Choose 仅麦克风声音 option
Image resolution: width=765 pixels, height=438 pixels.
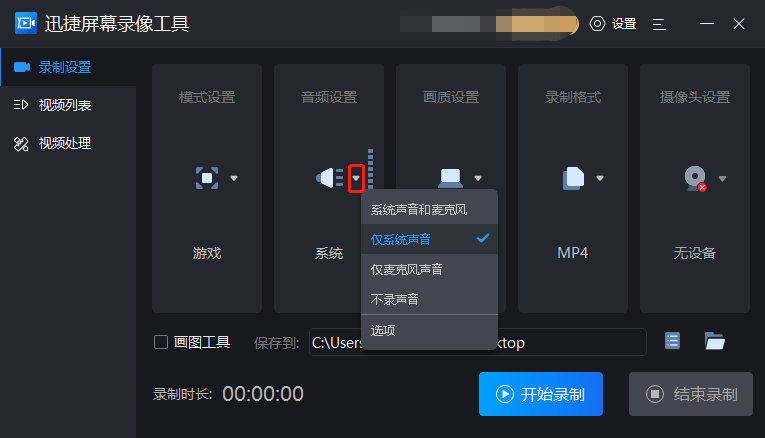(x=407, y=269)
